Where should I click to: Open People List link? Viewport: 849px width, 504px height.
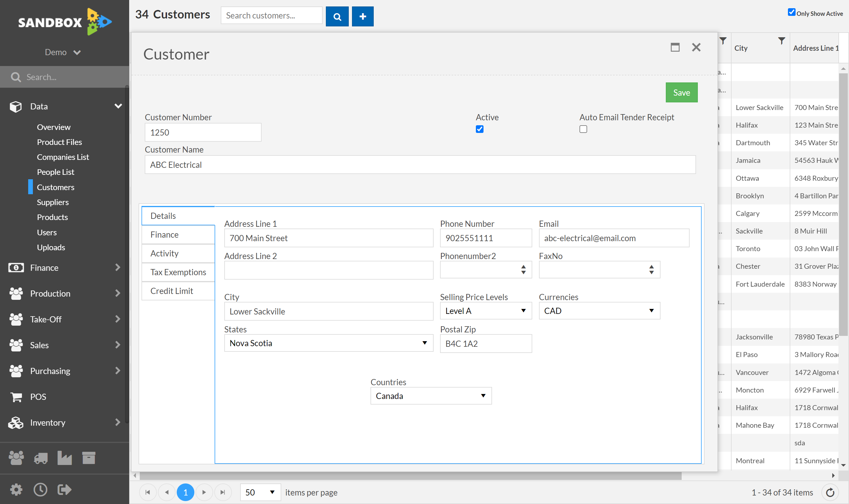(x=55, y=172)
